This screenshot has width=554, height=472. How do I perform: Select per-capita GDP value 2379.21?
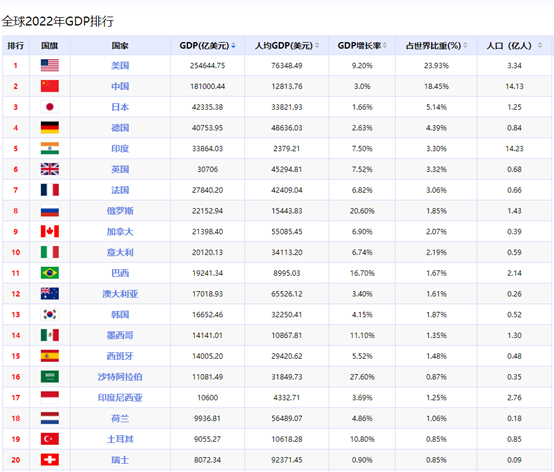tap(287, 149)
